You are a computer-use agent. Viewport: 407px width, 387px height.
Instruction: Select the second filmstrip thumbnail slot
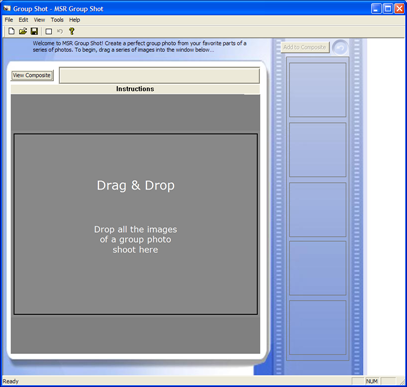pyautogui.click(x=318, y=150)
